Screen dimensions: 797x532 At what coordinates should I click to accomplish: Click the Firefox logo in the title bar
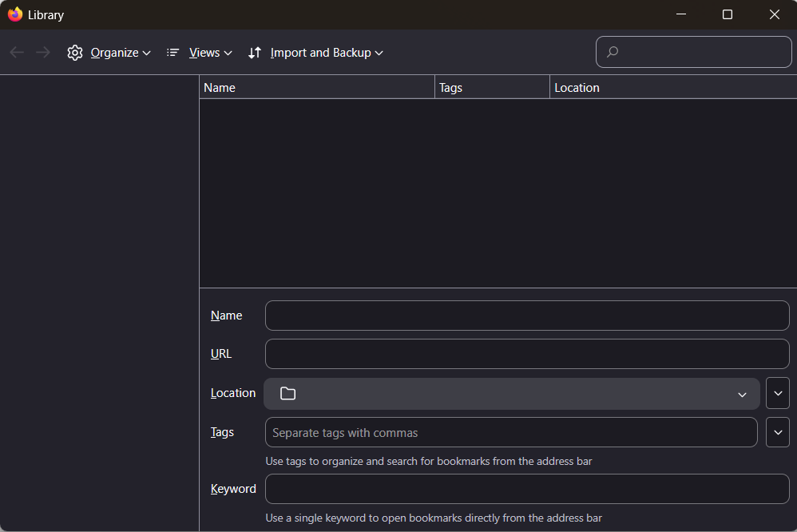[x=15, y=14]
